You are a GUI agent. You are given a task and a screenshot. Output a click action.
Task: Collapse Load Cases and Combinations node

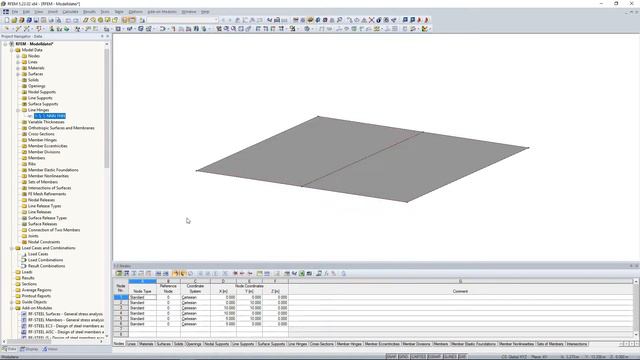[11, 248]
